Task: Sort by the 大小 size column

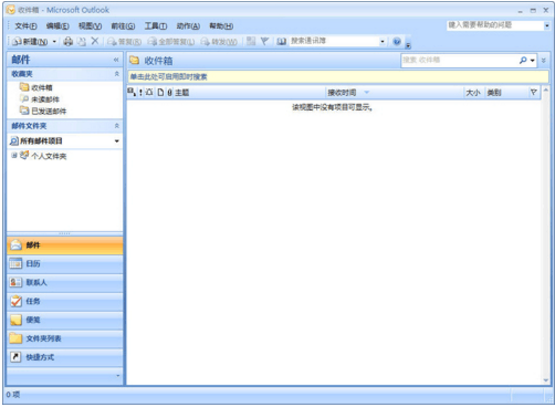Action: (x=473, y=93)
